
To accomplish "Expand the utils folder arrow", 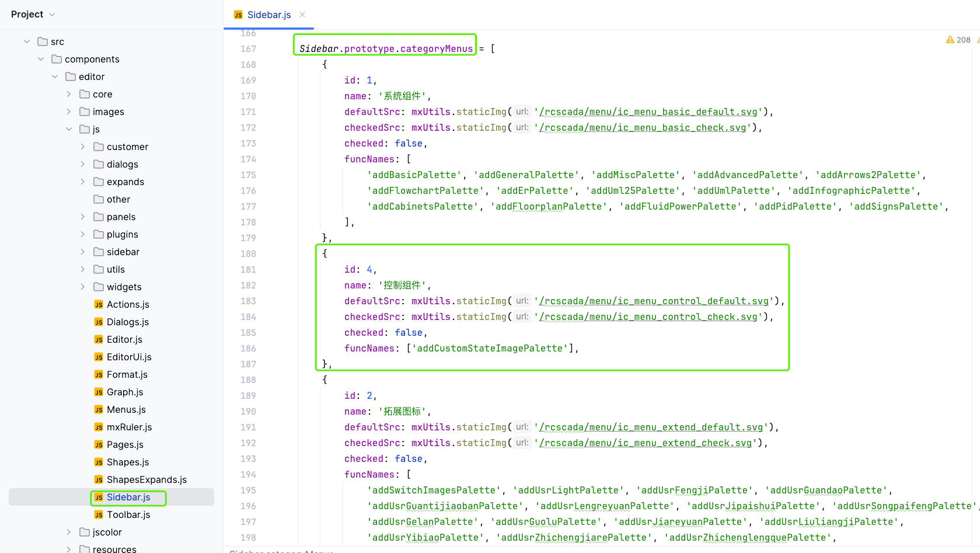I will (83, 269).
